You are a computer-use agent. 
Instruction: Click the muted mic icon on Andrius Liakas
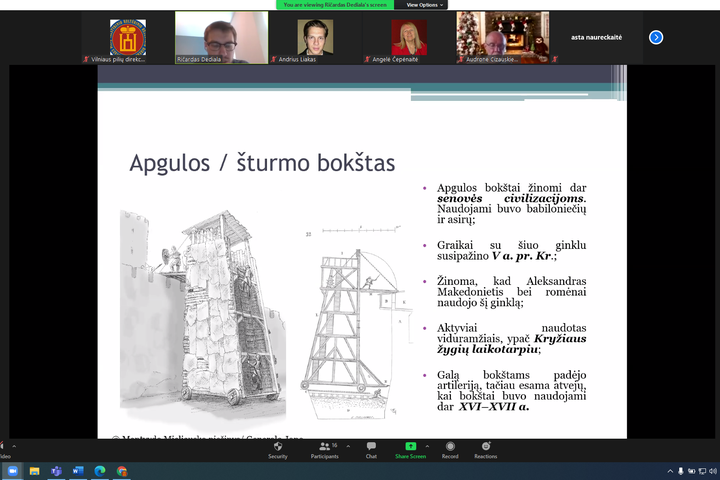[274, 59]
